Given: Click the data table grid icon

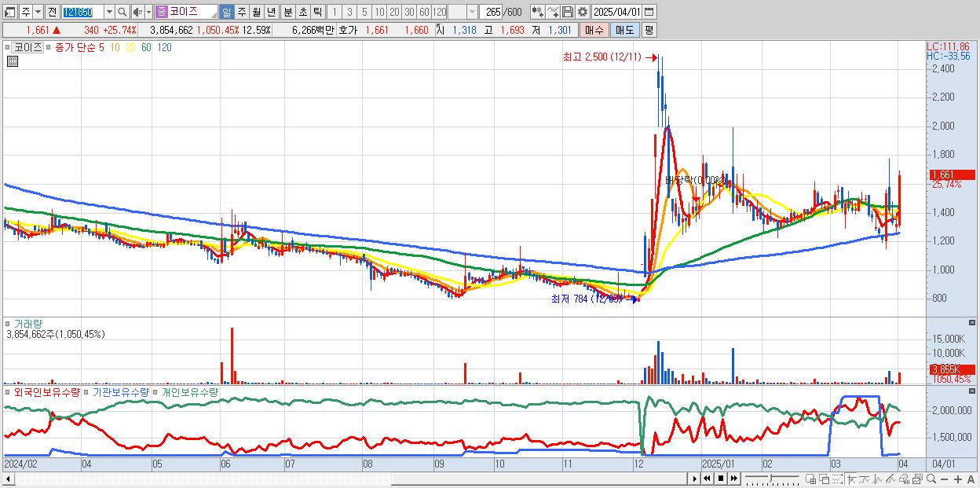Looking at the screenshot, I should (x=12, y=61).
